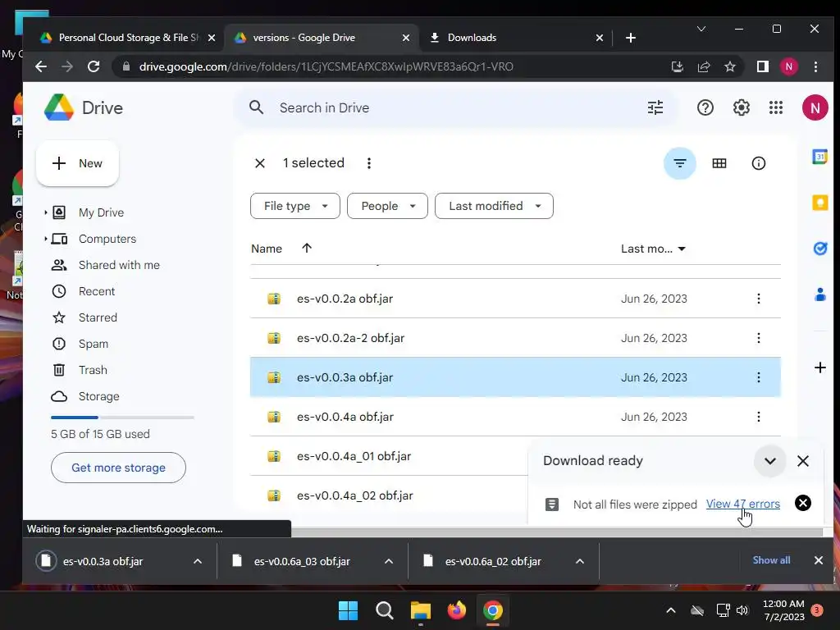Open a new Chrome tab

[631, 38]
